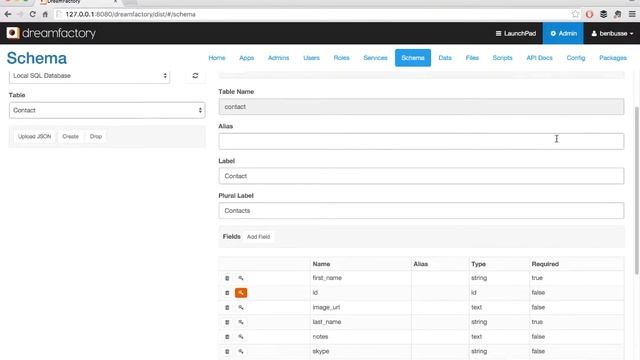Click the Plural Label field containing Contacts
This screenshot has height=360, width=640.
pyautogui.click(x=421, y=211)
